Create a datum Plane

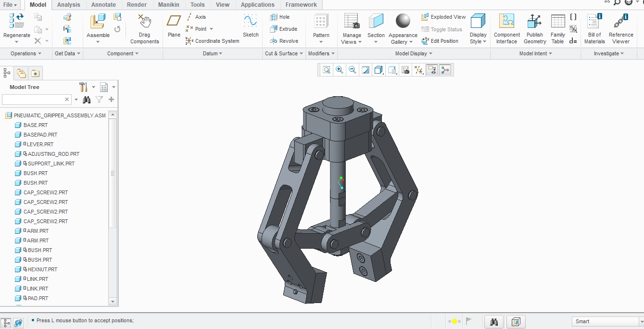coord(174,26)
